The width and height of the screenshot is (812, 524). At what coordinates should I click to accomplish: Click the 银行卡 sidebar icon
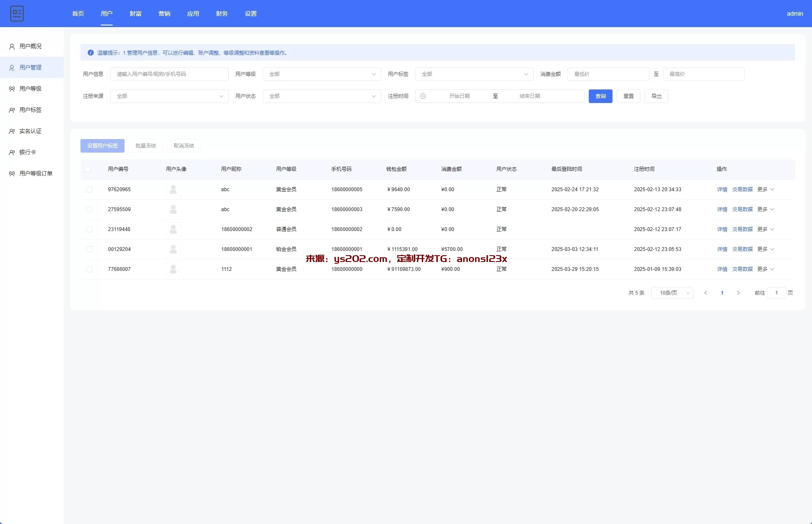coord(12,153)
